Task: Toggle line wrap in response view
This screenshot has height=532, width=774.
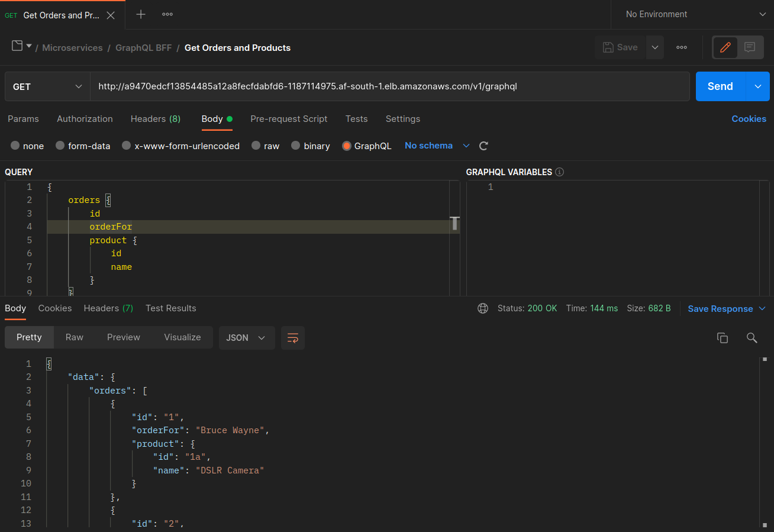Action: (x=293, y=337)
